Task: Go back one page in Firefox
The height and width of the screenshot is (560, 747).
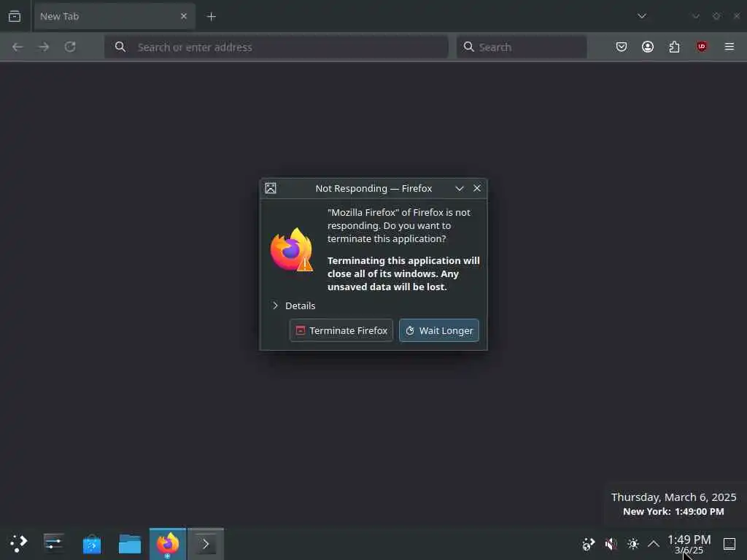Action: point(18,47)
